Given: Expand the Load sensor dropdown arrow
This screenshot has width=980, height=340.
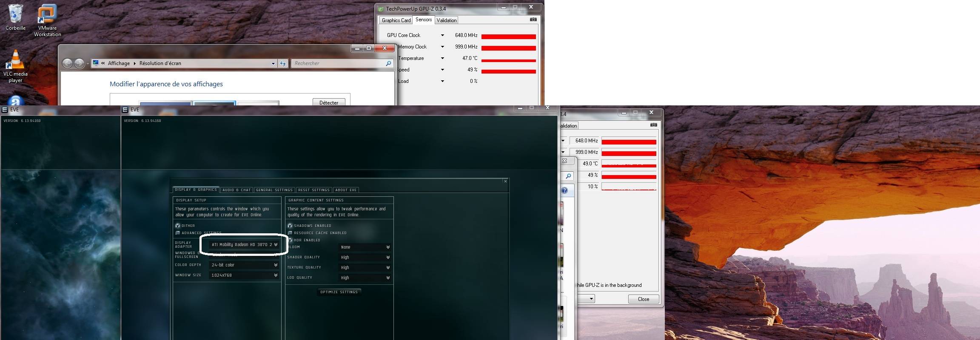Looking at the screenshot, I should click(442, 81).
